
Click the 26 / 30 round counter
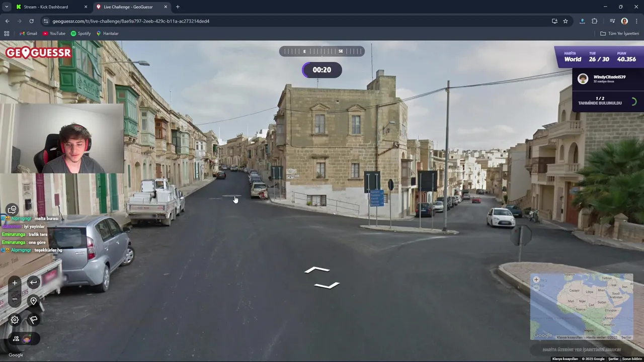599,59
